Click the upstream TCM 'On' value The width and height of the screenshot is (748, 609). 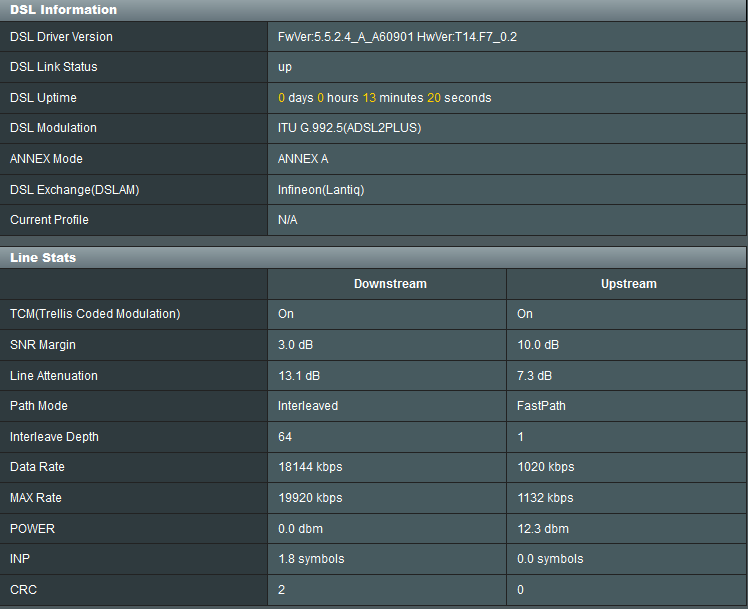tap(525, 314)
